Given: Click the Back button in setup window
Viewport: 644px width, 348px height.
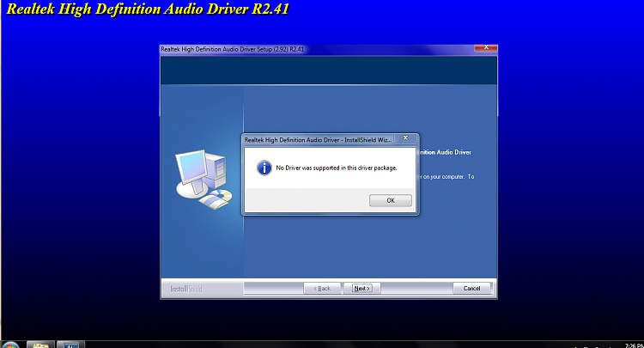Looking at the screenshot, I should click(322, 289).
